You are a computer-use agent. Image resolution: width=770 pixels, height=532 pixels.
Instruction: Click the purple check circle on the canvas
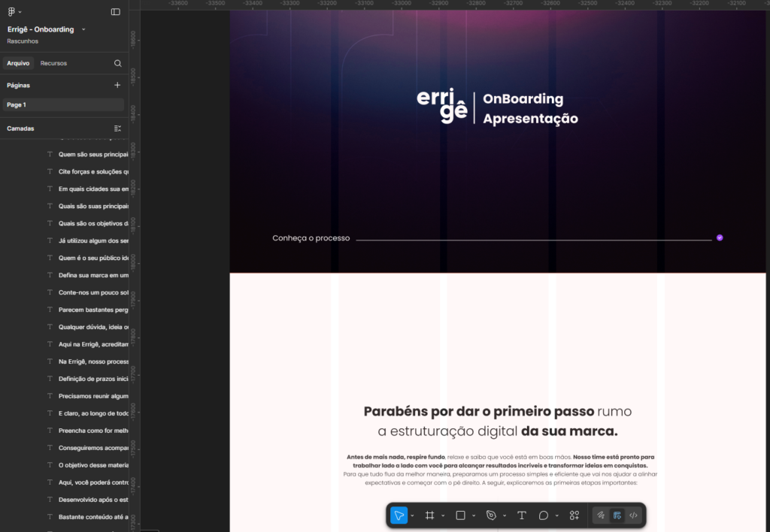pos(720,237)
